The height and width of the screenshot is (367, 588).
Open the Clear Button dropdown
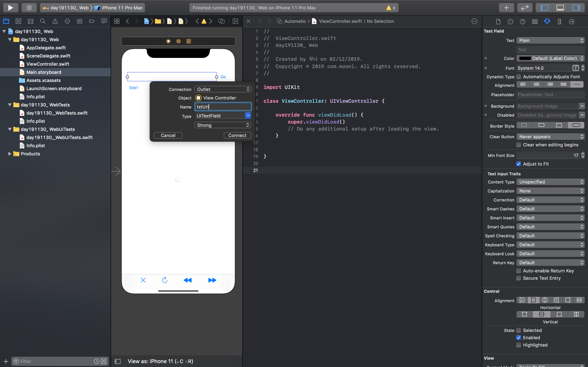tap(550, 137)
